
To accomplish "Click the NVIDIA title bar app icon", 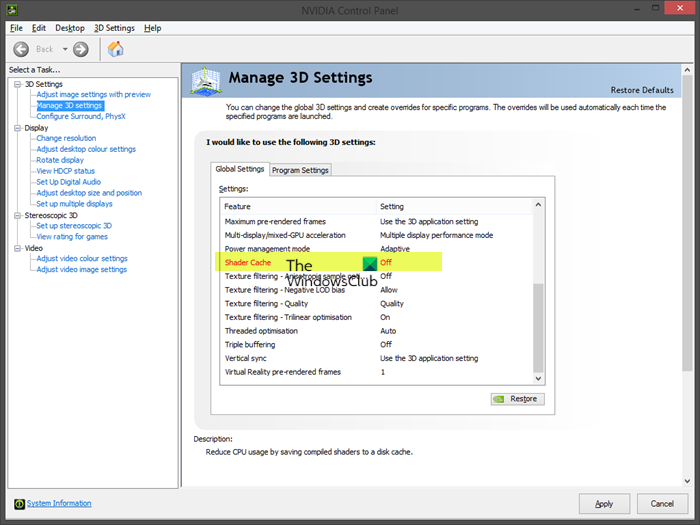I will [x=12, y=9].
